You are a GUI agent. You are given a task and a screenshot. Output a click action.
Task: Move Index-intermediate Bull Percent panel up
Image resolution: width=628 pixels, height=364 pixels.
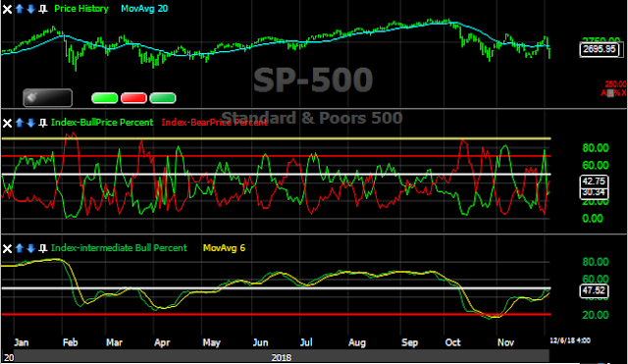(x=20, y=248)
